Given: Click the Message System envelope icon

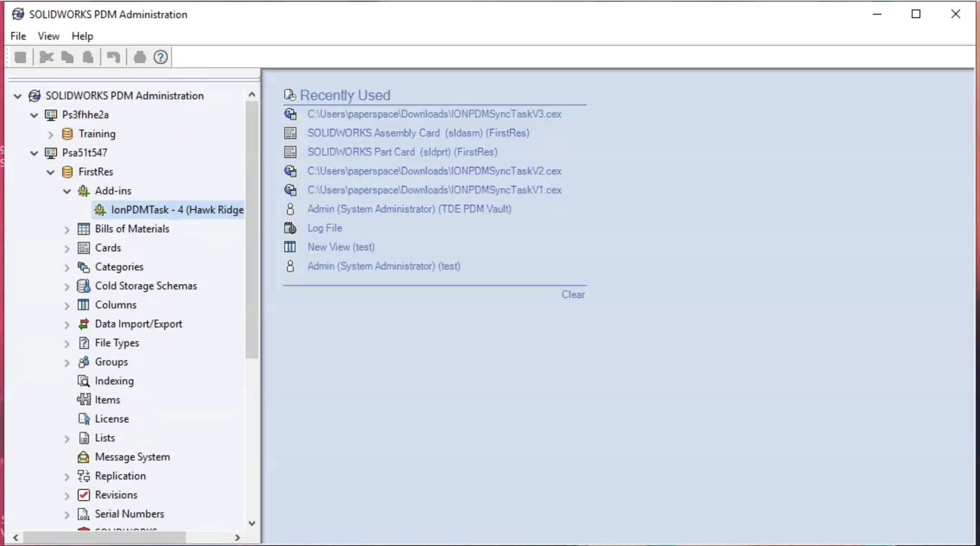Looking at the screenshot, I should coord(84,457).
